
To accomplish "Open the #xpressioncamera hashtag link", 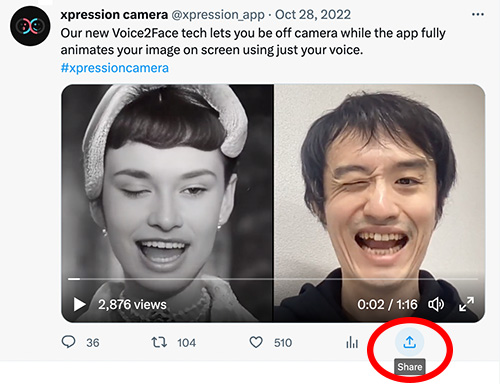I will [x=115, y=68].
